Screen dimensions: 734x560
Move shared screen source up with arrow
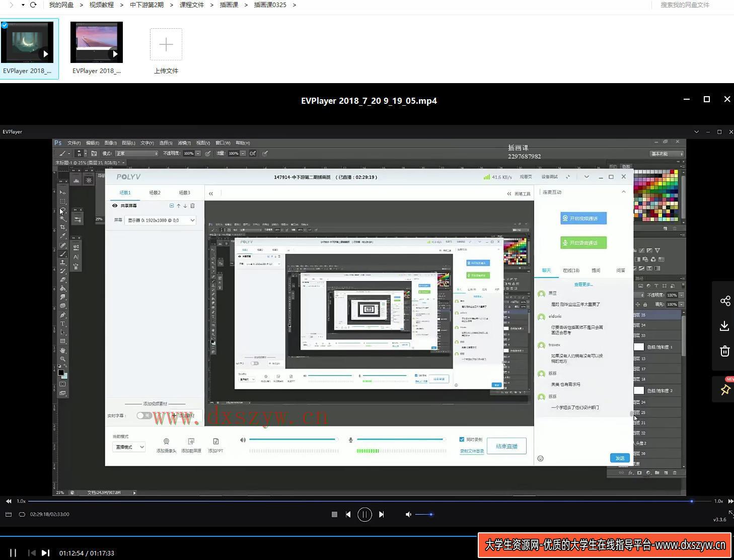coord(178,205)
